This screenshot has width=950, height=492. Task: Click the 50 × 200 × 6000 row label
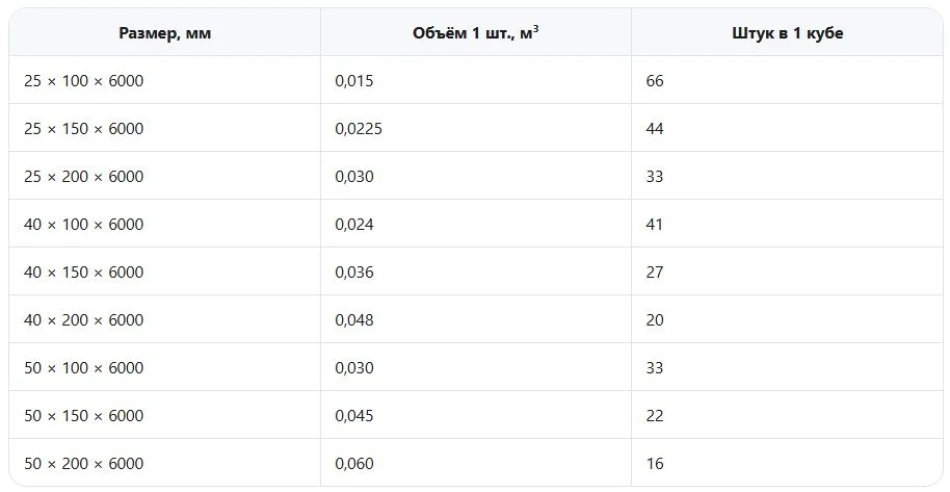[84, 464]
